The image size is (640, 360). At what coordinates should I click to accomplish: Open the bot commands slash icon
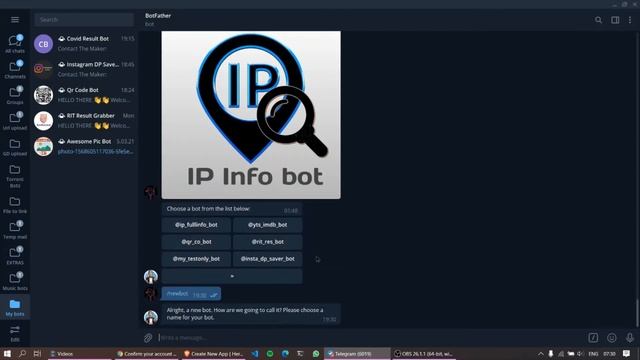[x=593, y=338]
